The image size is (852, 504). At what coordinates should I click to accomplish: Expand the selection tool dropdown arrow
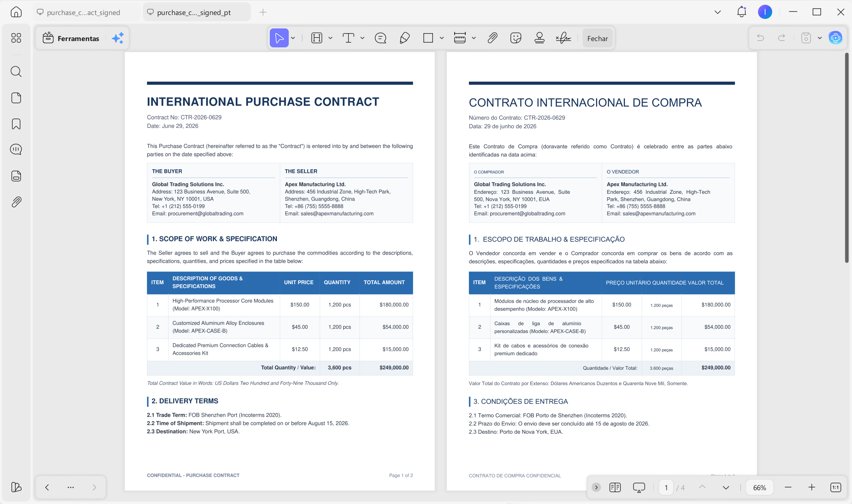click(x=293, y=38)
